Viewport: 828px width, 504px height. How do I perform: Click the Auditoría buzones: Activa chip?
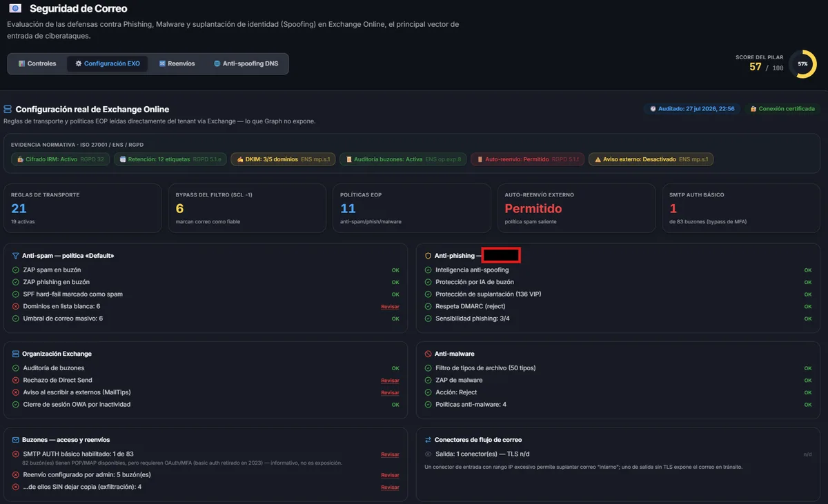[403, 159]
